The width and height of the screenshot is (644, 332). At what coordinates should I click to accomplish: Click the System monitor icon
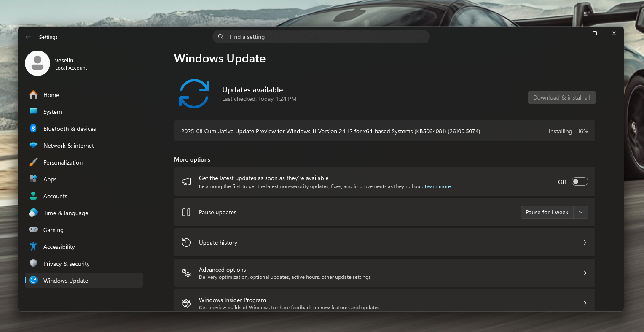(33, 112)
